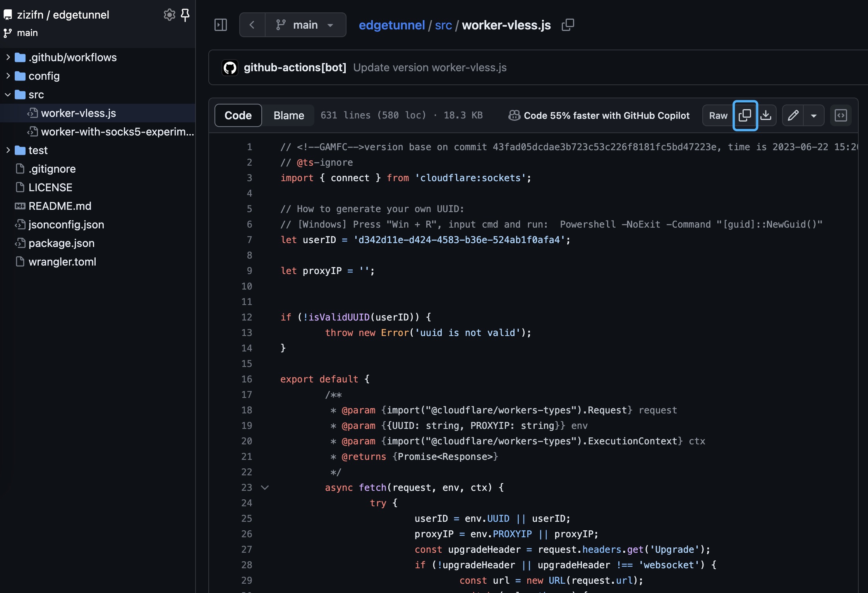Click the Raw button
The height and width of the screenshot is (593, 868).
click(718, 115)
